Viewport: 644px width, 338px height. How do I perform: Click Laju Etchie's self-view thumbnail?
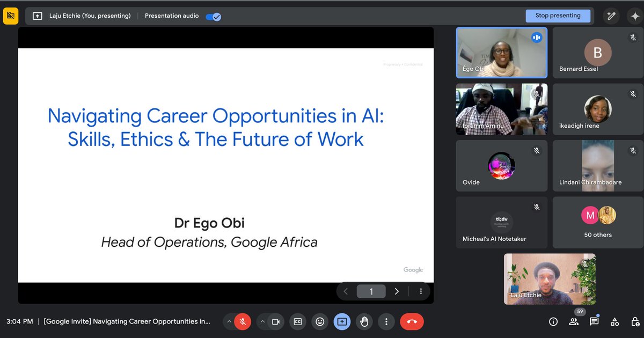(x=549, y=278)
